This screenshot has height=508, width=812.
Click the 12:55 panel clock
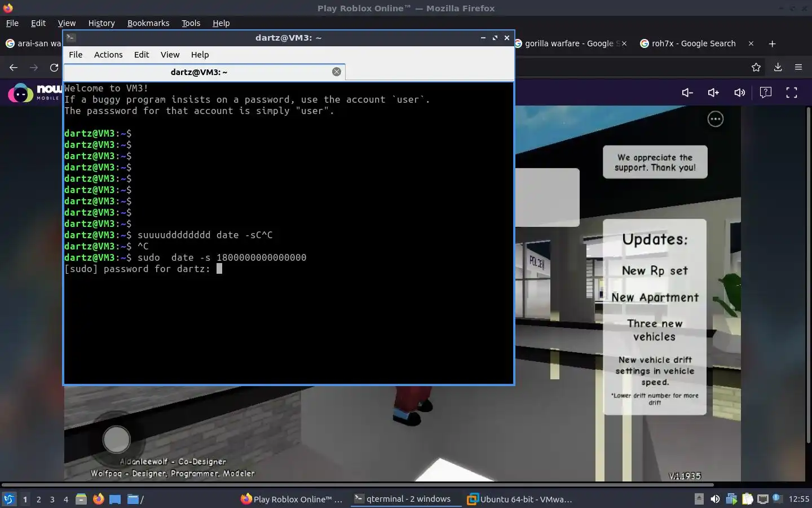click(798, 499)
